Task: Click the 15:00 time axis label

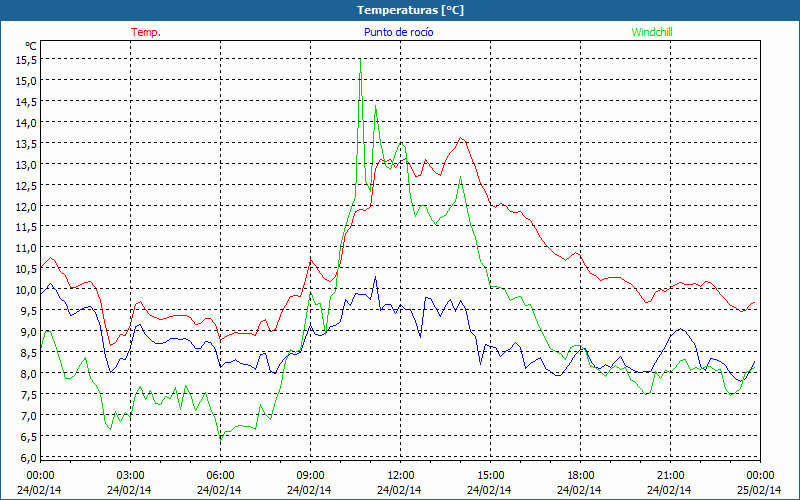Action: pos(491,476)
